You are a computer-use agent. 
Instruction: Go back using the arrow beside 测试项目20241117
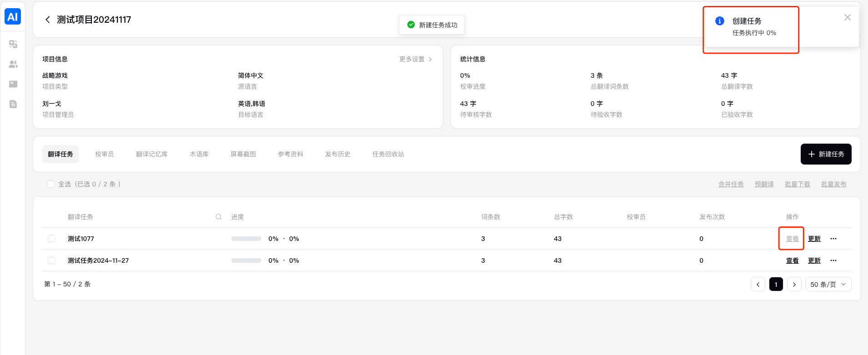tap(48, 20)
